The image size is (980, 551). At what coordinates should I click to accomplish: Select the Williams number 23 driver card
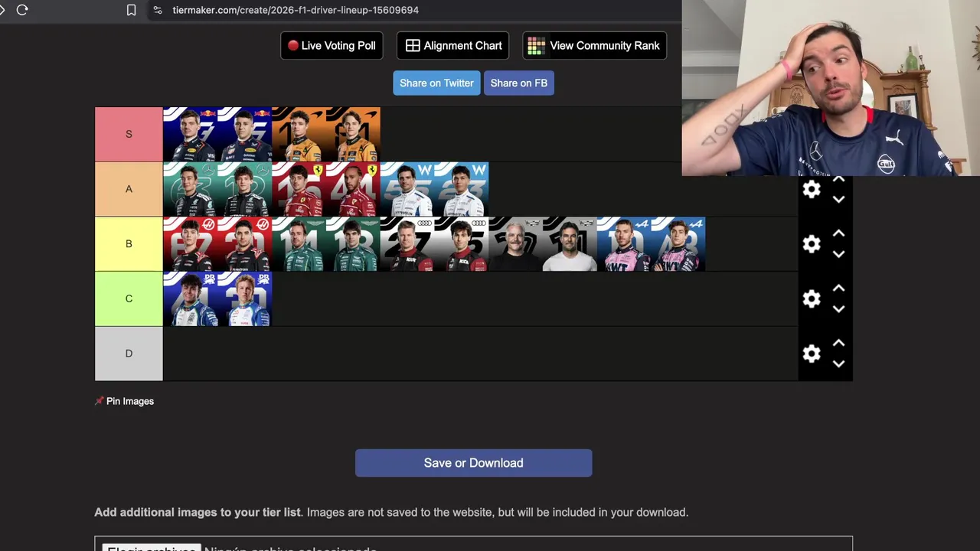pos(462,190)
